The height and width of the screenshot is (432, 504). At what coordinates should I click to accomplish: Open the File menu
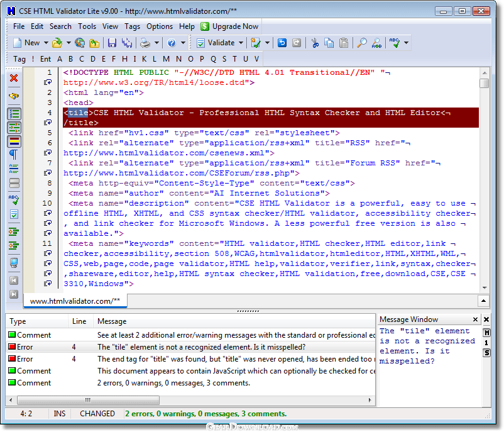click(19, 26)
